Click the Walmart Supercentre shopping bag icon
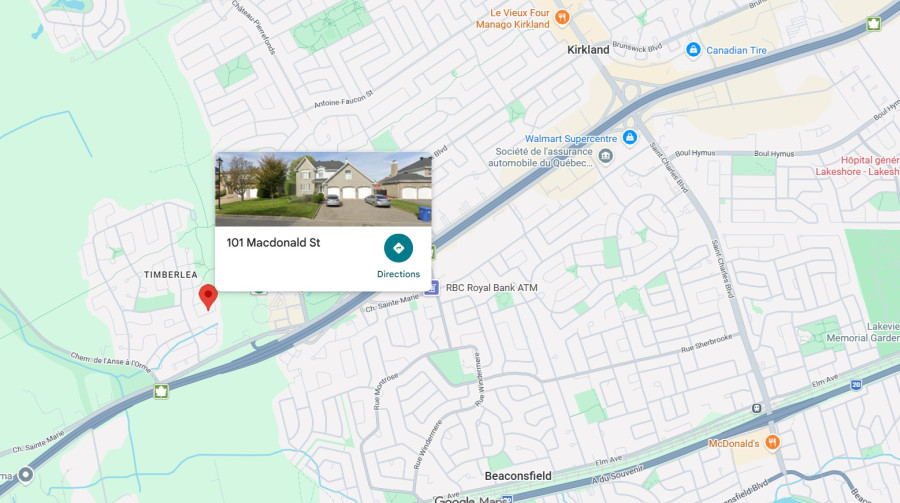The height and width of the screenshot is (503, 900). 630,138
